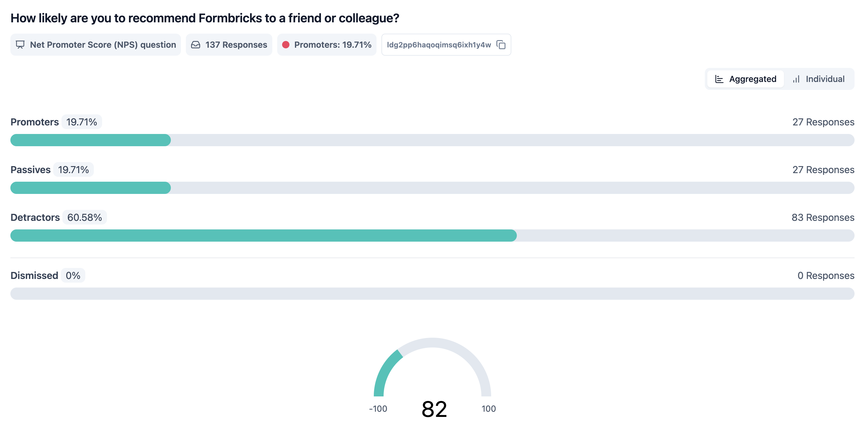This screenshot has width=868, height=427.
Task: Click the NPS gauge score 82
Action: 434,409
